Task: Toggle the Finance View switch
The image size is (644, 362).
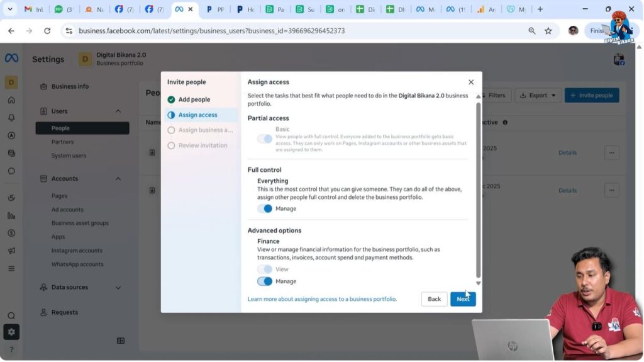Action: coord(265,269)
